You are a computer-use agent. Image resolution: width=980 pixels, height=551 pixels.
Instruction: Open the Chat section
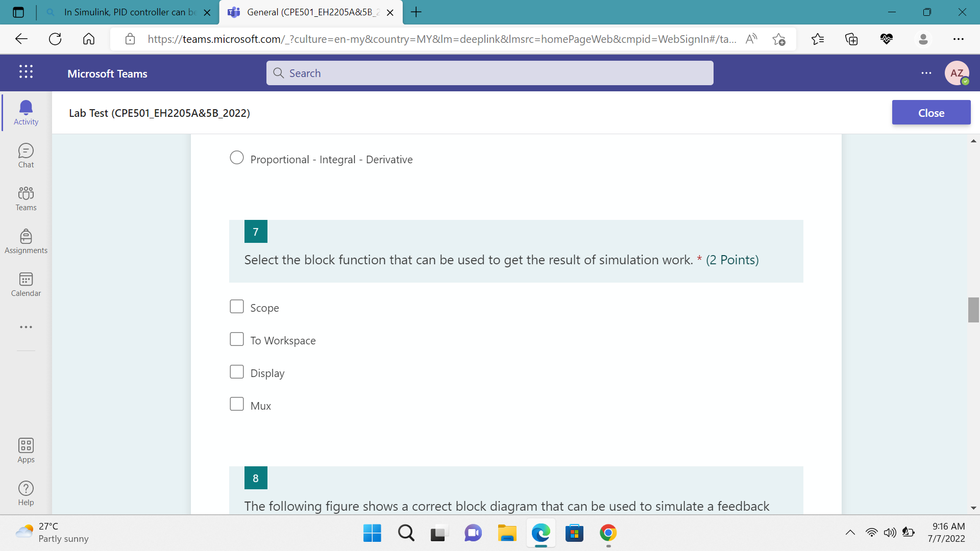(26, 155)
